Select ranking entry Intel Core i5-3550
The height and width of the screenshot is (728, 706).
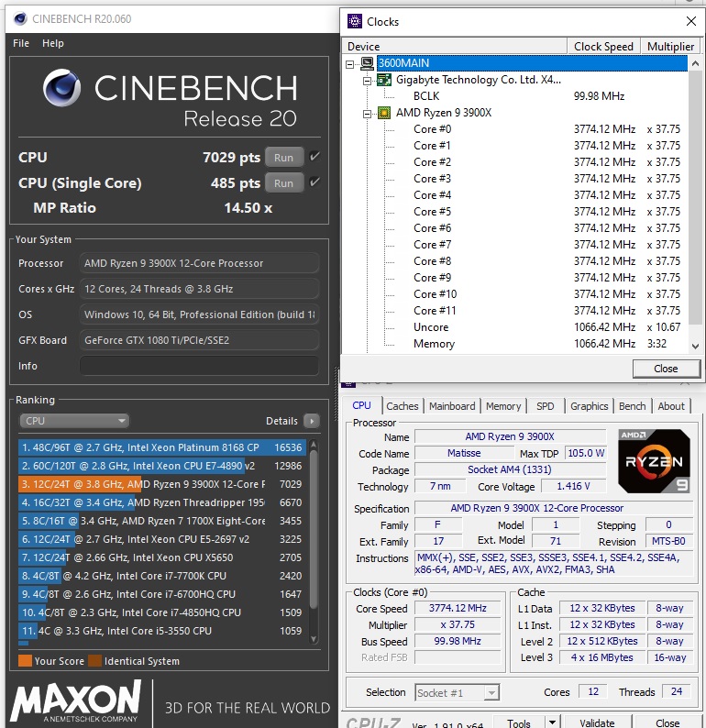tap(162, 631)
